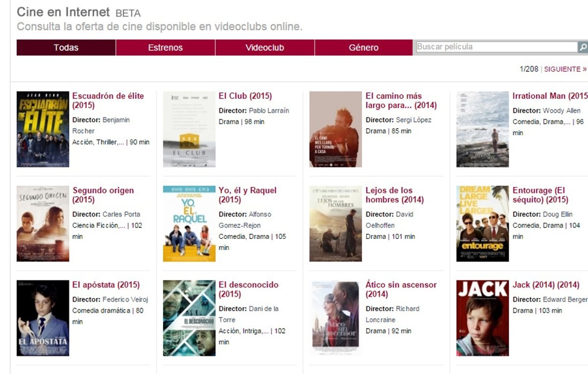Select El camino más largo para... title
The height and width of the screenshot is (374, 588).
[x=401, y=100]
